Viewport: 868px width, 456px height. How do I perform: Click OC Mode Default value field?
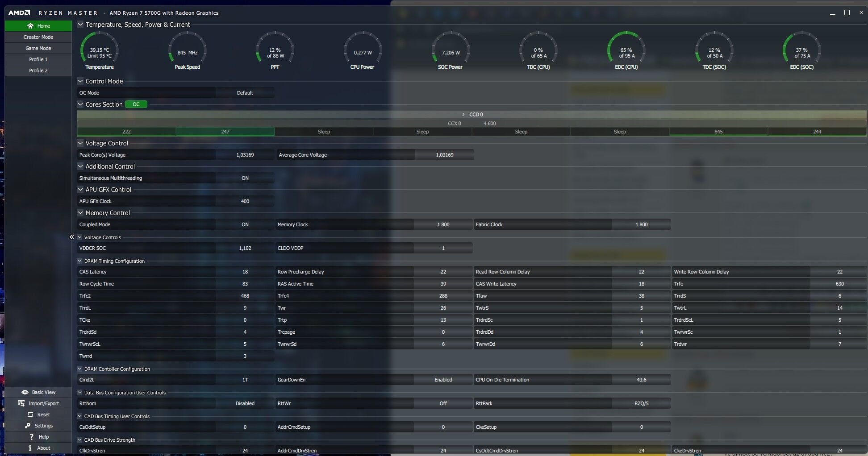245,93
